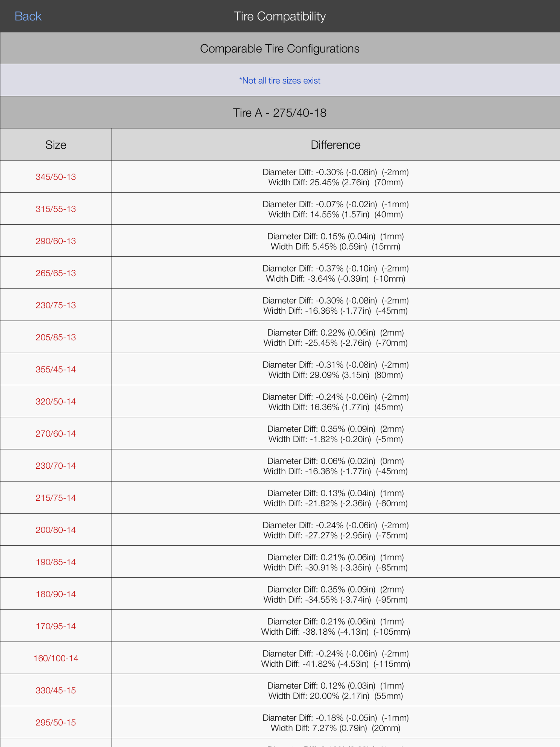Image resolution: width=560 pixels, height=747 pixels.
Task: Choose the 230/75-13 tire option
Action: click(56, 305)
